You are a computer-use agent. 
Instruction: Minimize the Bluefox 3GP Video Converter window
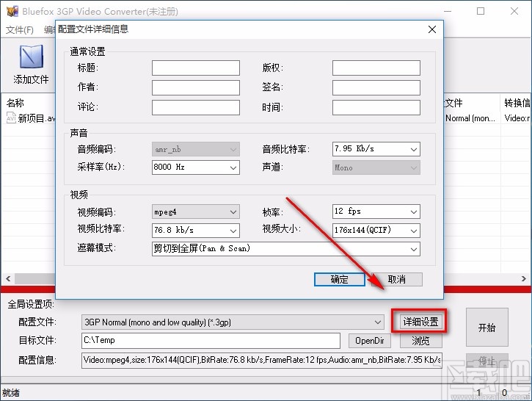click(448, 11)
